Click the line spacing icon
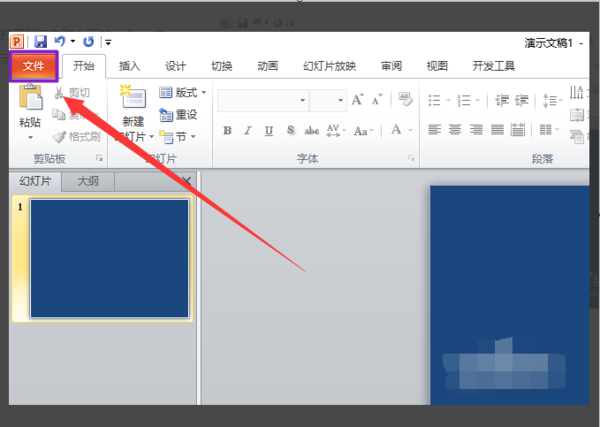This screenshot has height=427, width=600. pos(550,101)
